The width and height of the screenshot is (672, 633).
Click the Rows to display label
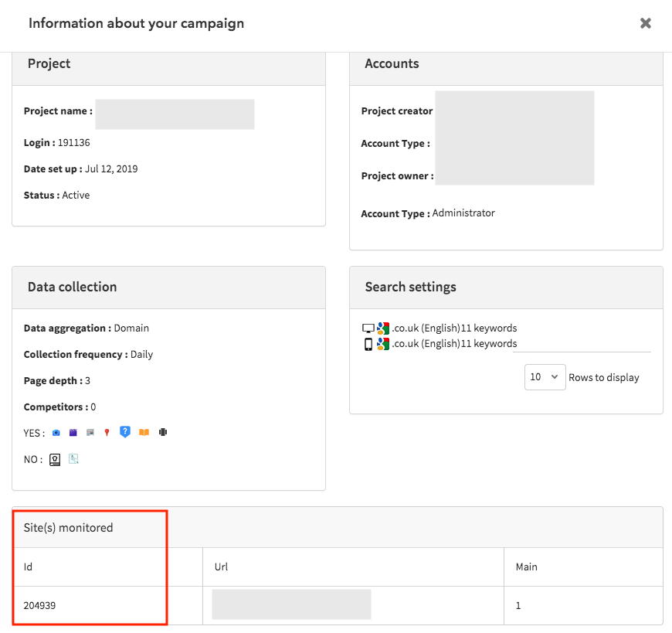click(604, 377)
